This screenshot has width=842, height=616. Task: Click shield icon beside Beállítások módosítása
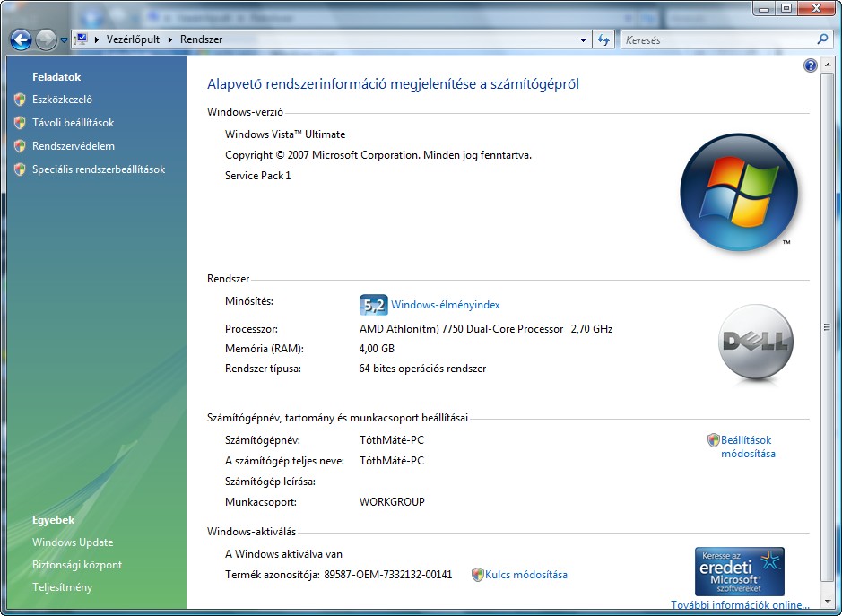click(713, 440)
